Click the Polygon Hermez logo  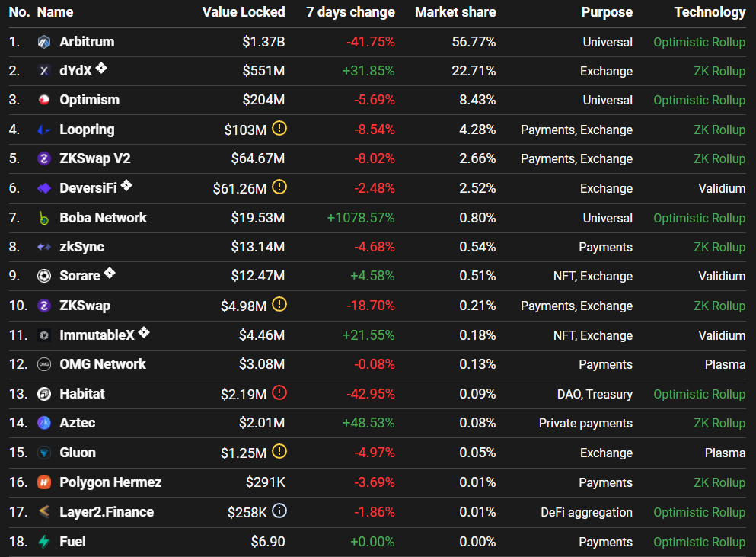pyautogui.click(x=42, y=482)
